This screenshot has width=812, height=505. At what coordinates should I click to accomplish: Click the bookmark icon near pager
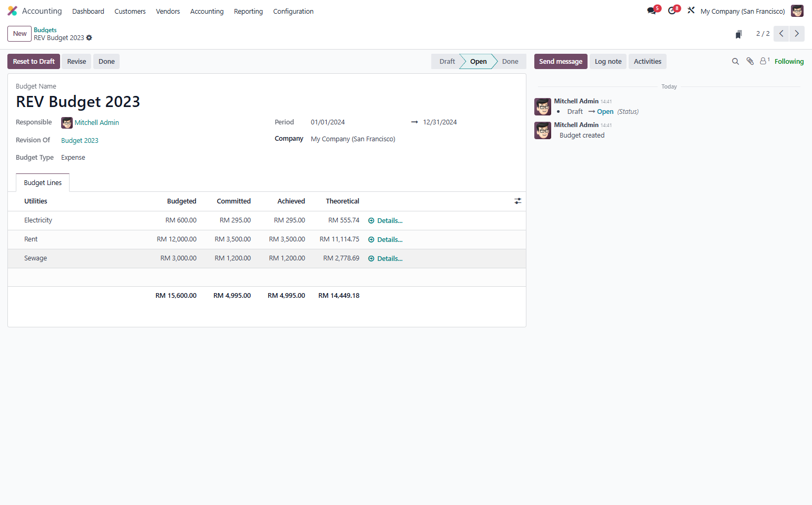click(x=738, y=34)
